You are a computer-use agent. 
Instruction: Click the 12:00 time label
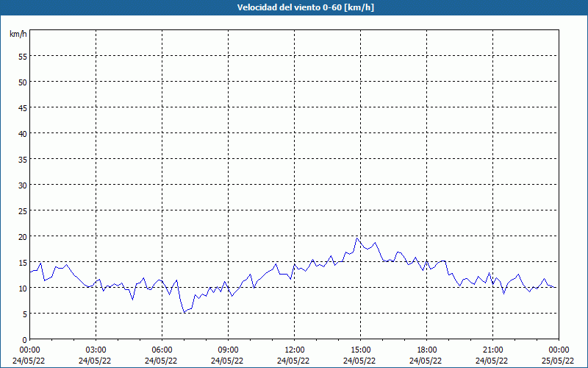[x=295, y=350]
